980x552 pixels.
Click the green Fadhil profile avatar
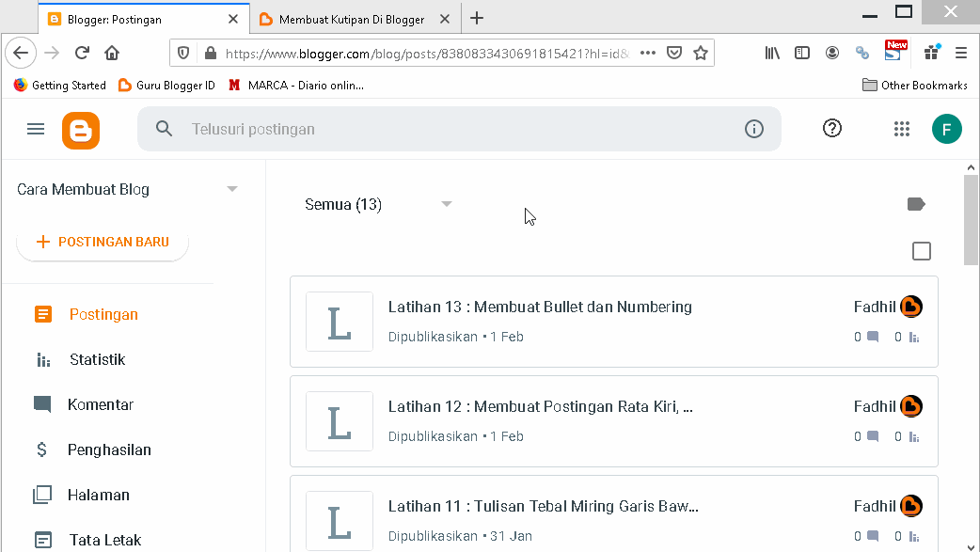coord(947,128)
